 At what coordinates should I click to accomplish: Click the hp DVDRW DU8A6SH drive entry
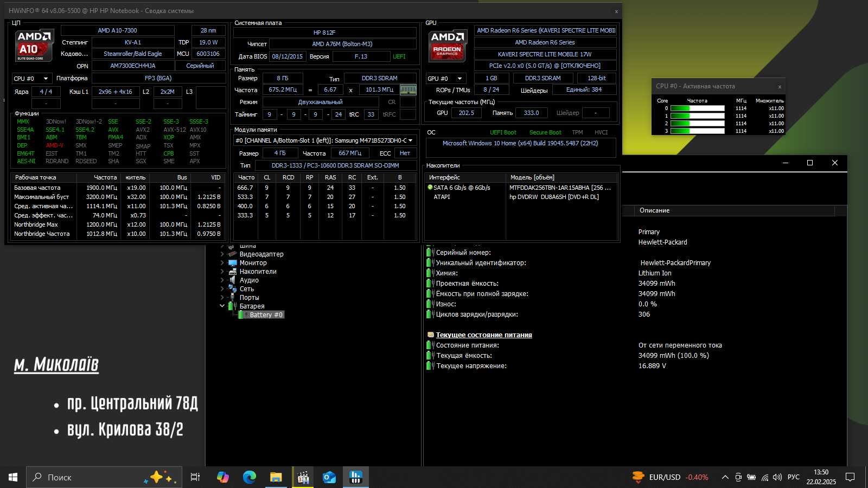click(553, 197)
